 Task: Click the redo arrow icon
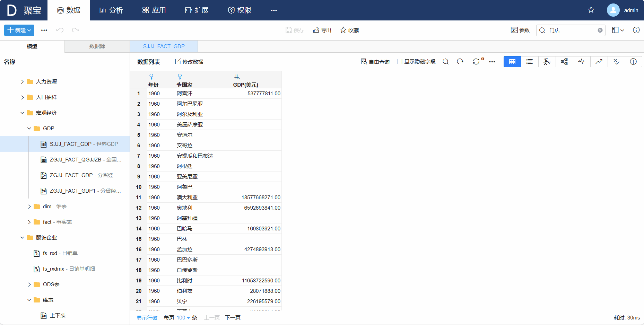point(76,30)
